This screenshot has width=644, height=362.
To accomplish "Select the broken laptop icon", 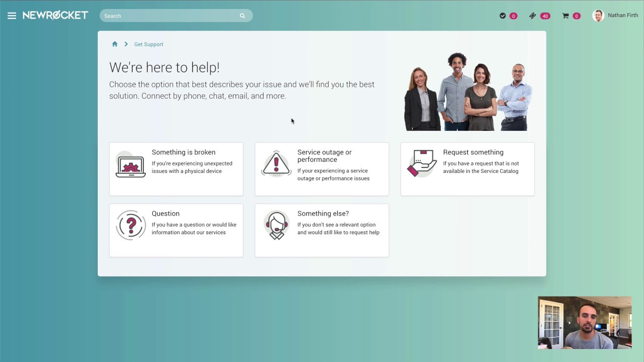I will [130, 165].
